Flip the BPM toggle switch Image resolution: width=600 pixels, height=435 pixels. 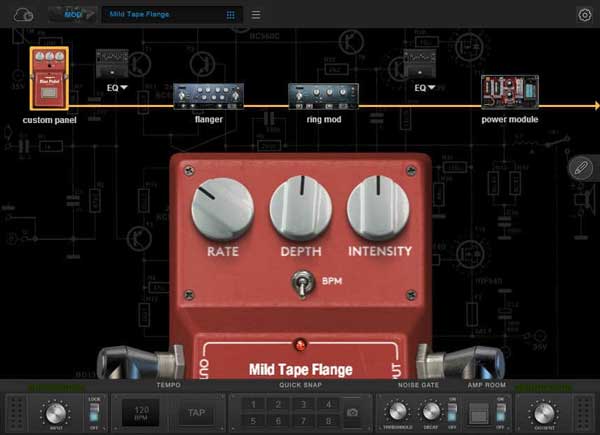pos(303,284)
